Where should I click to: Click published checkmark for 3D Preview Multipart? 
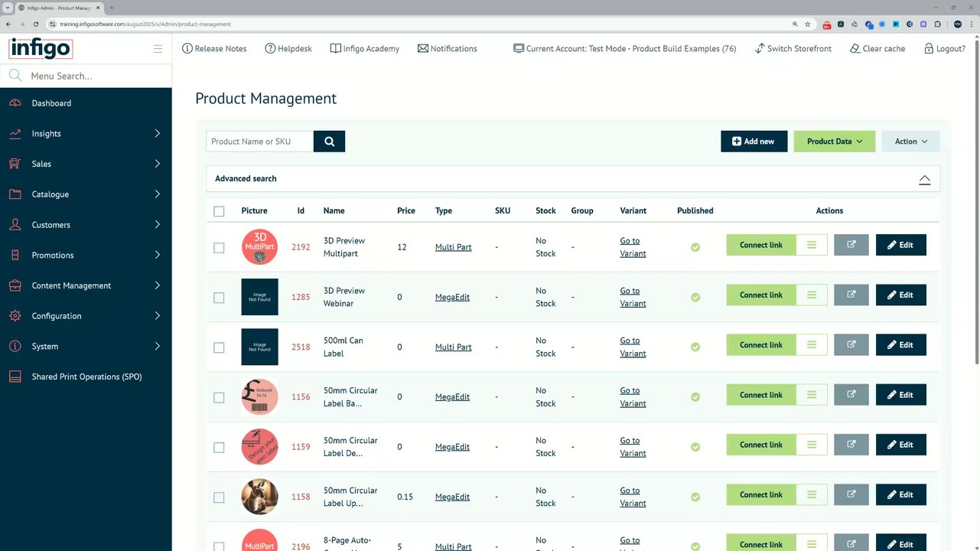click(695, 247)
